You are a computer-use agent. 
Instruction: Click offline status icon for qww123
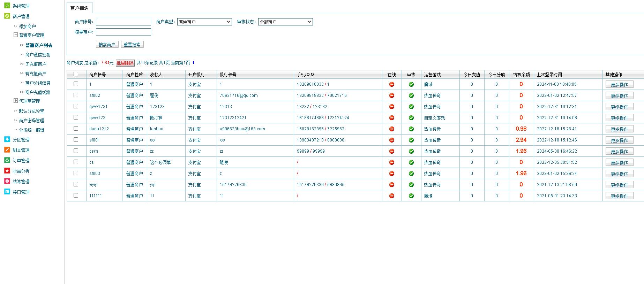tap(392, 118)
